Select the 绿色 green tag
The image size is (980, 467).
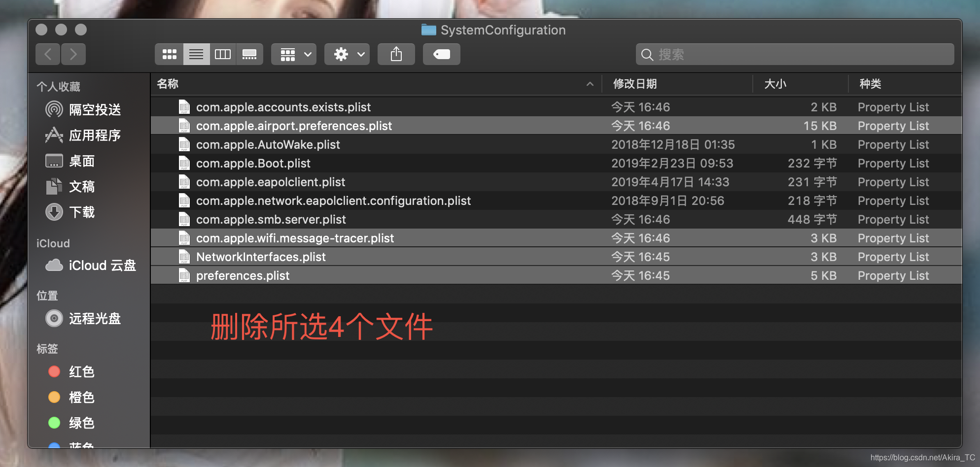coord(71,423)
